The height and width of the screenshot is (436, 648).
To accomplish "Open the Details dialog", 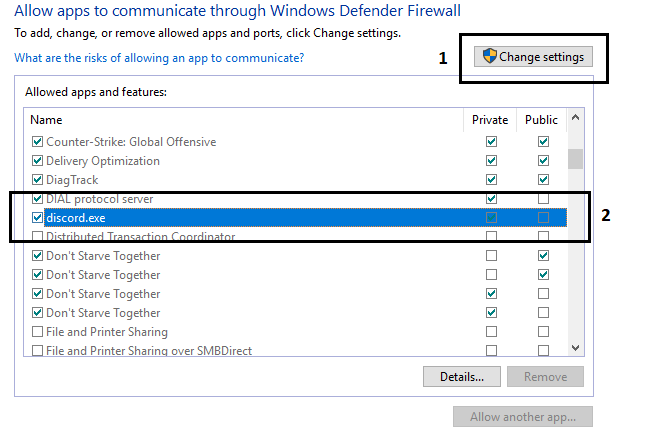I will point(462,376).
